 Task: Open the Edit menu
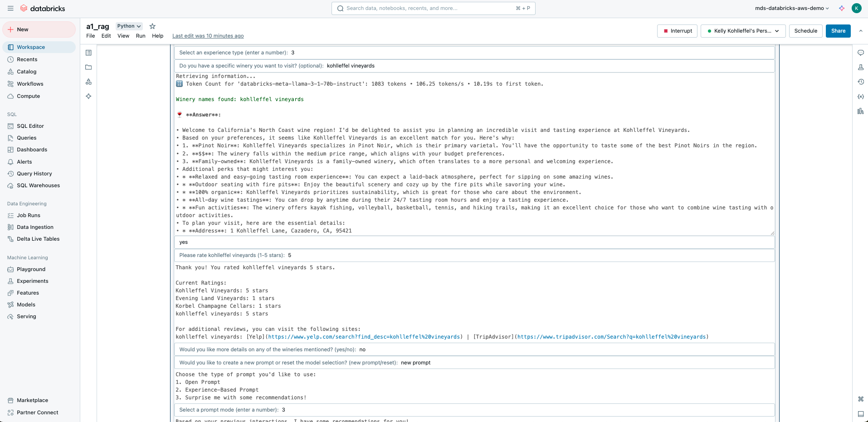coord(106,36)
